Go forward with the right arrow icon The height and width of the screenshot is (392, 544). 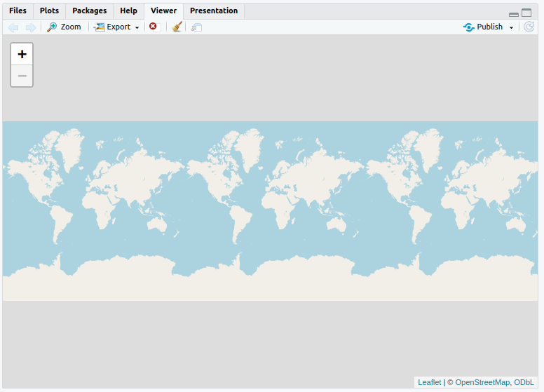click(x=31, y=27)
